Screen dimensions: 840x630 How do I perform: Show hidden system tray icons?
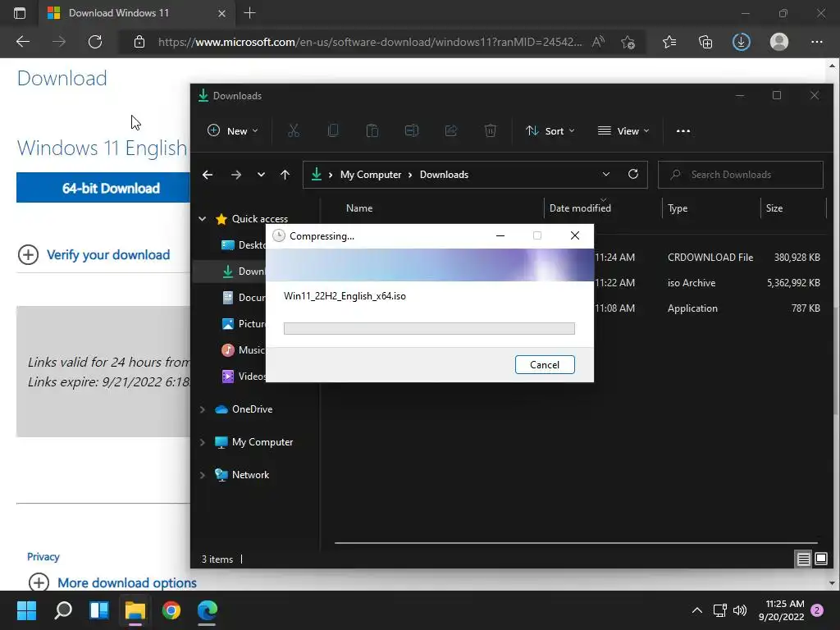[697, 610]
